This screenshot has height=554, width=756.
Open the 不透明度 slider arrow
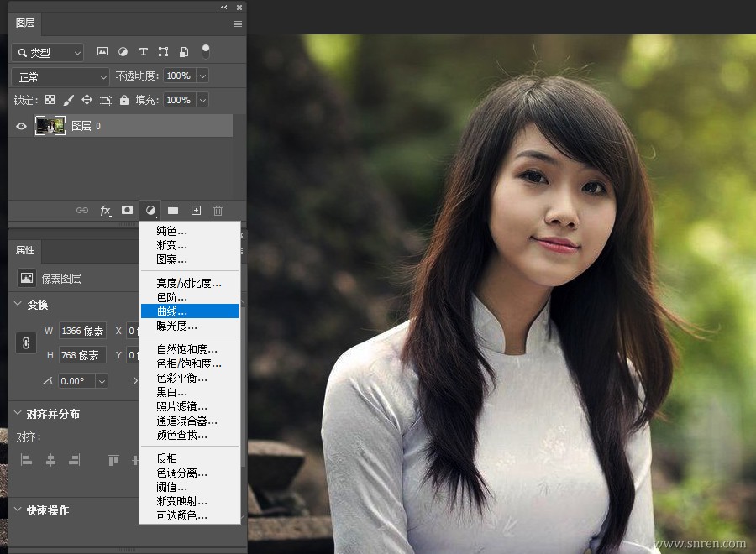[203, 76]
